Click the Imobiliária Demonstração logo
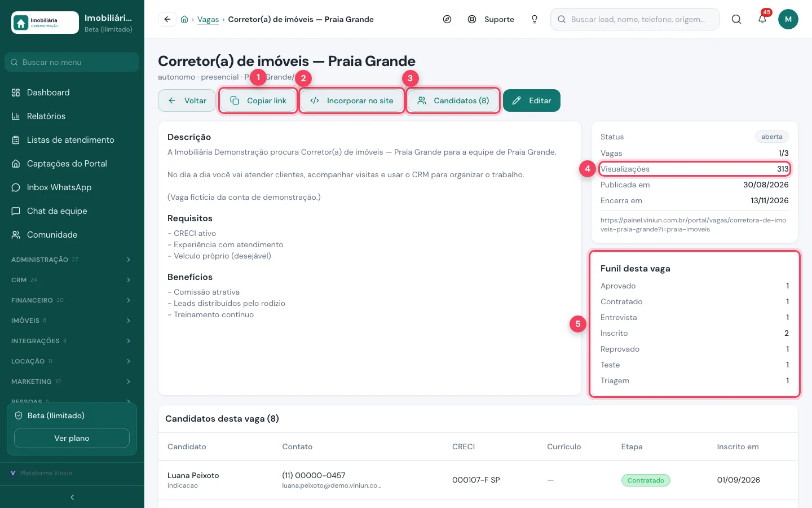This screenshot has width=812, height=508. pos(45,23)
